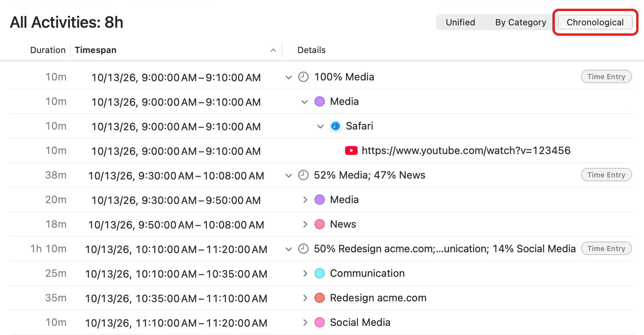Click the 25m duration cell
This screenshot has width=644, height=335.
pos(56,273)
